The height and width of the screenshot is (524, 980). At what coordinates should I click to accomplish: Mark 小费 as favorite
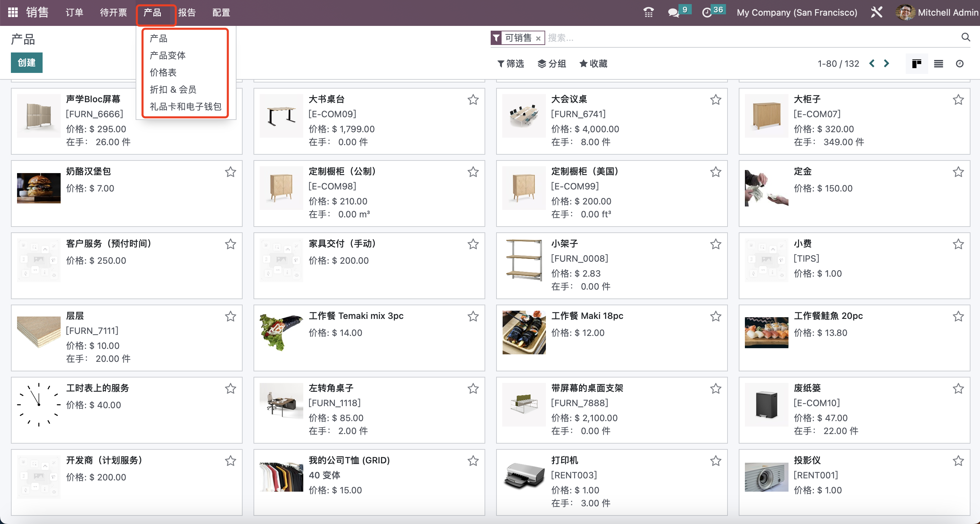(958, 244)
